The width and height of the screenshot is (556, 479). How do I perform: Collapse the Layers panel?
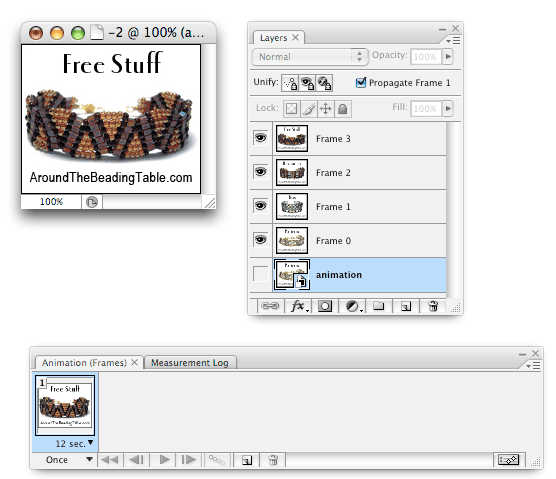(442, 29)
